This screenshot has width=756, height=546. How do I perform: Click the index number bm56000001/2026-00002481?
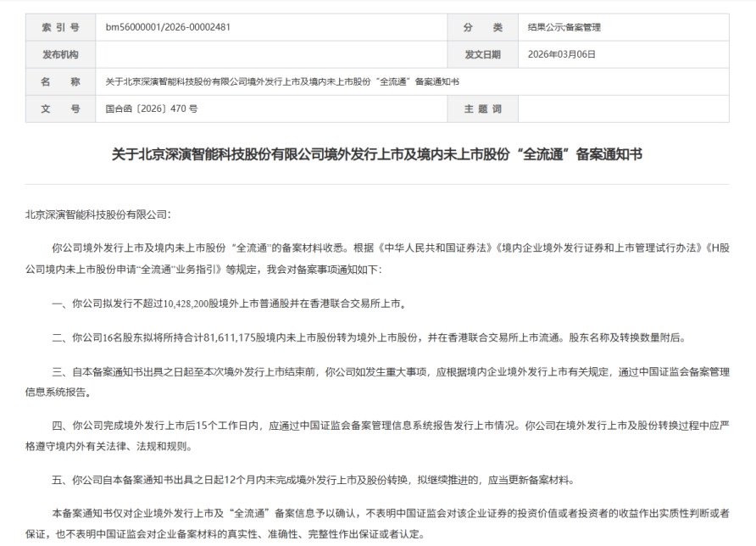(168, 27)
